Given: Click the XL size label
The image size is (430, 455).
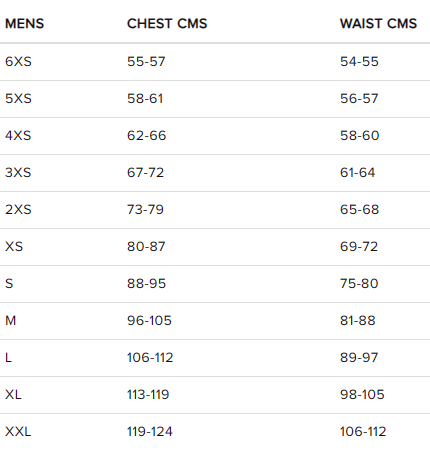Looking at the screenshot, I should (x=13, y=395).
